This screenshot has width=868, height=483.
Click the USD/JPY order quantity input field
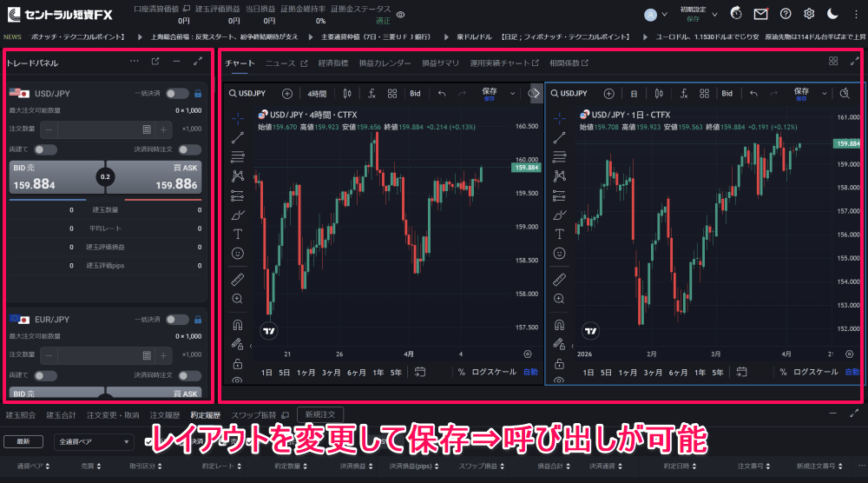(100, 129)
